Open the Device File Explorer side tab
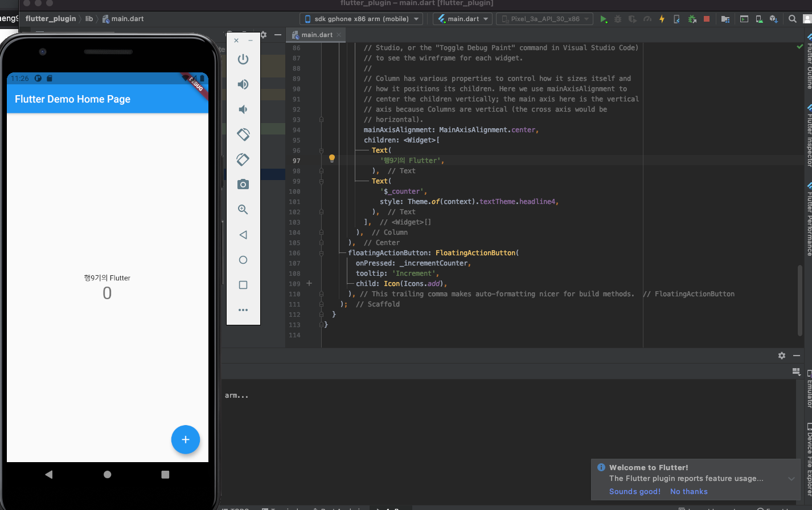Screen dimensions: 812x510 (x=809, y=459)
